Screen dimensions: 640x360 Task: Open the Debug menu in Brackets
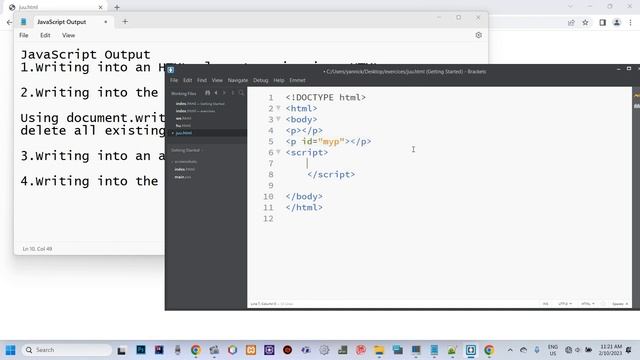point(260,80)
